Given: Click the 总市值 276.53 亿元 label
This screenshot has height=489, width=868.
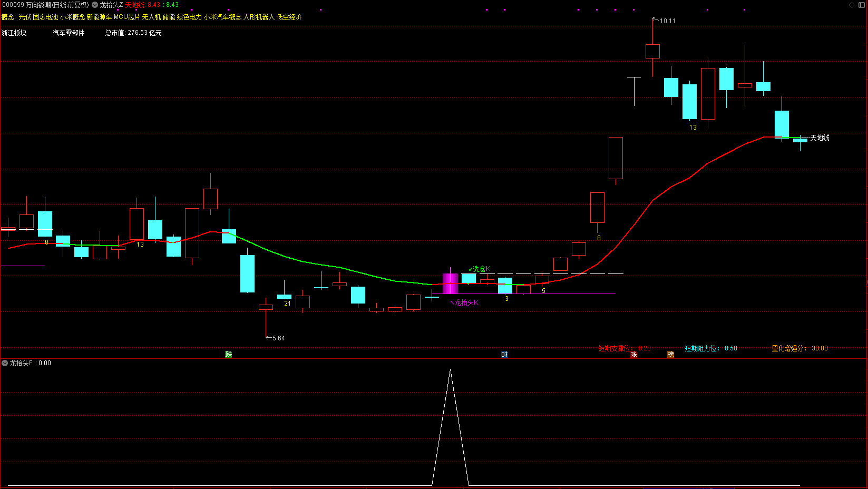Looking at the screenshot, I should click(x=133, y=33).
